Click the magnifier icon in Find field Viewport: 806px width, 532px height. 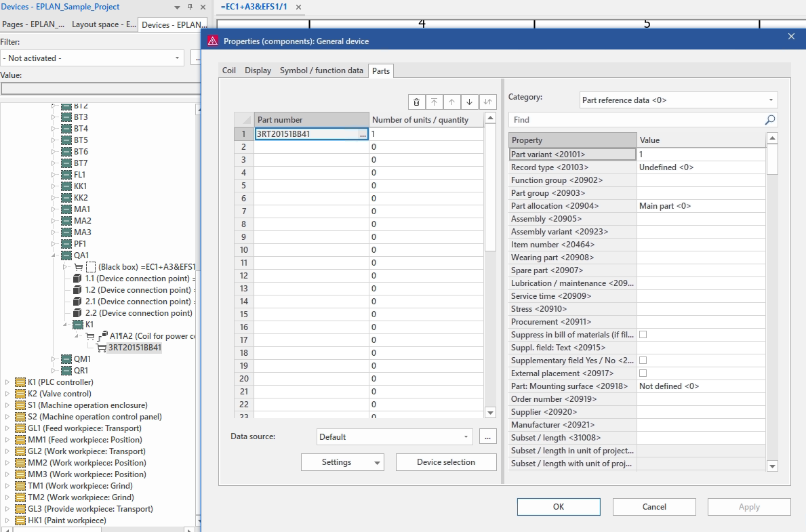pyautogui.click(x=769, y=120)
